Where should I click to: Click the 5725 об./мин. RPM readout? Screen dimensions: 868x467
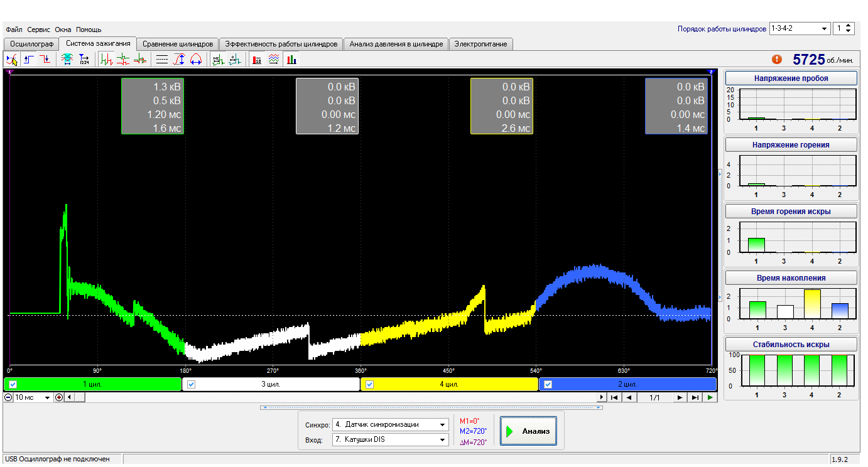pos(823,60)
